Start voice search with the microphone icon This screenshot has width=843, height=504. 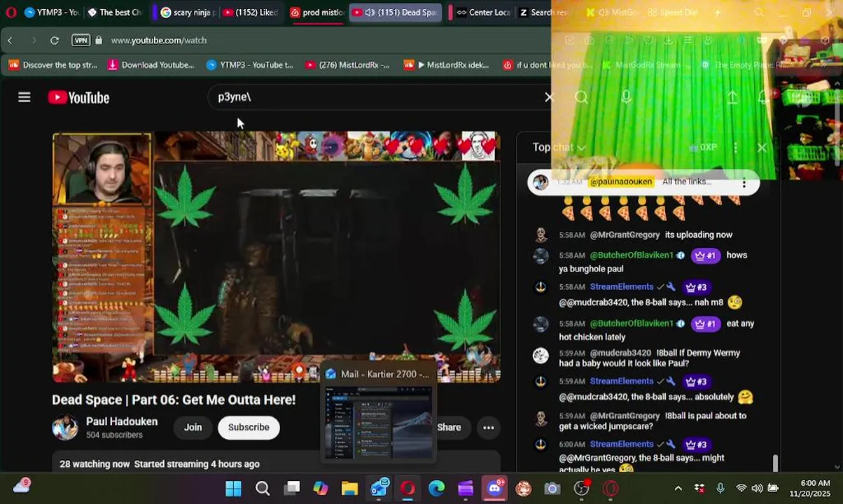click(626, 97)
